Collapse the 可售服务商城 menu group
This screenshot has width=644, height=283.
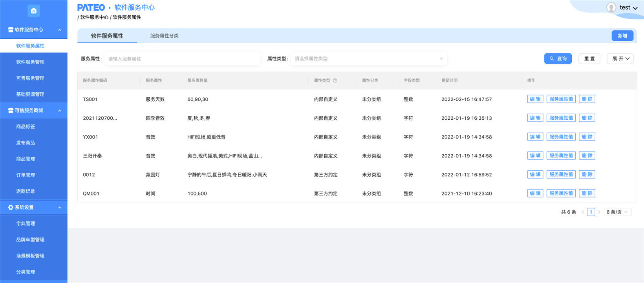pos(60,111)
